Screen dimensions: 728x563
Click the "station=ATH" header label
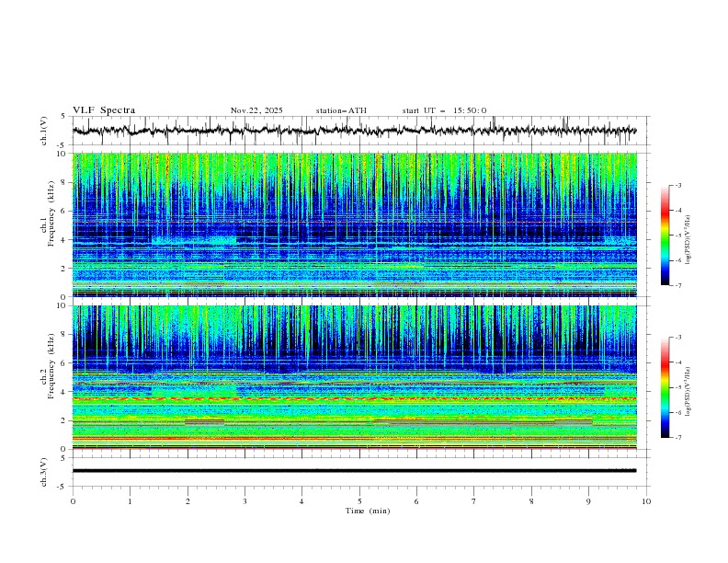point(341,110)
